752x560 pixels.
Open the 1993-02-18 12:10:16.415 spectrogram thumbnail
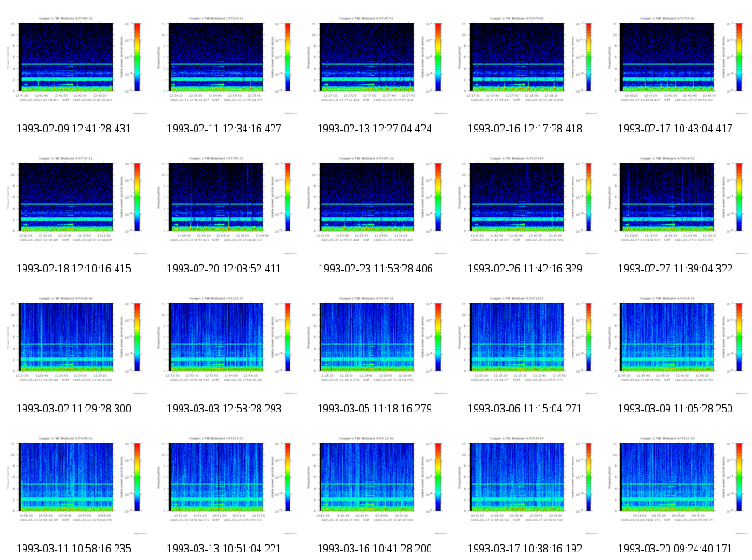(73, 205)
